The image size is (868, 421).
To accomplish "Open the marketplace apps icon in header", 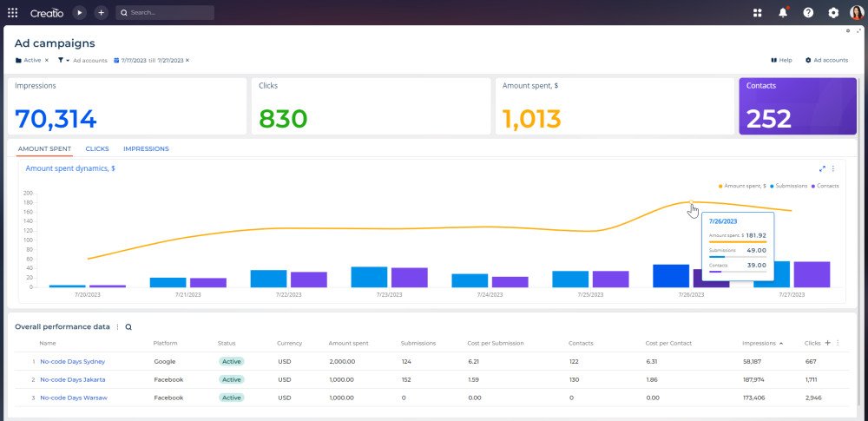I will (757, 13).
